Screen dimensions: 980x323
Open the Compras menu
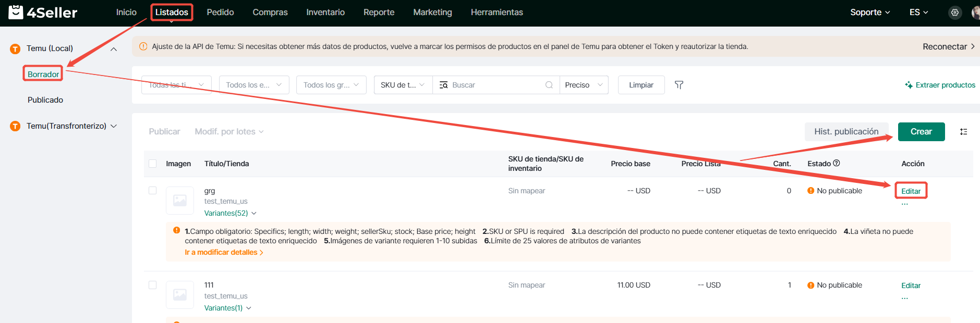pos(270,13)
